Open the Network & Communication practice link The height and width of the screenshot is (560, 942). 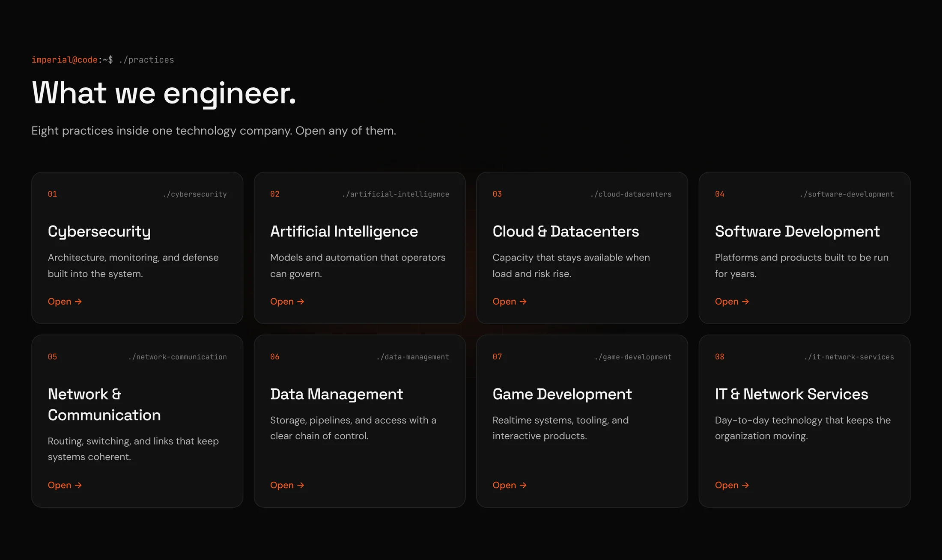tap(65, 485)
